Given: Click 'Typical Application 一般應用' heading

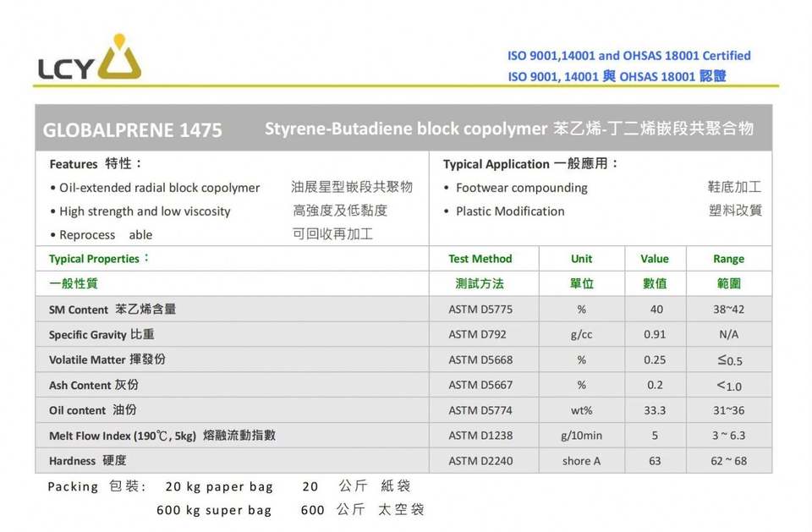Looking at the screenshot, I should pos(531,164).
